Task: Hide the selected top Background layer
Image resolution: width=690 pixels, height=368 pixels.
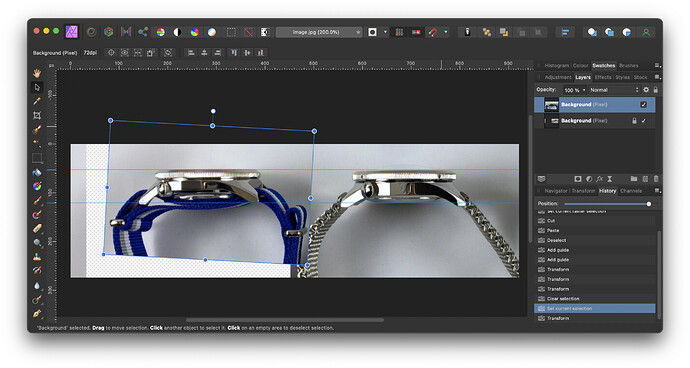Action: (644, 105)
